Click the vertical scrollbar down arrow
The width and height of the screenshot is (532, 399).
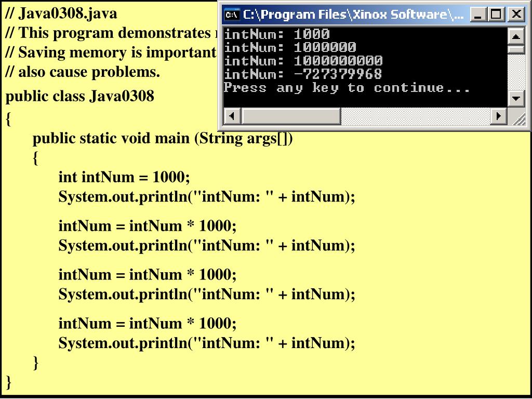pos(516,98)
